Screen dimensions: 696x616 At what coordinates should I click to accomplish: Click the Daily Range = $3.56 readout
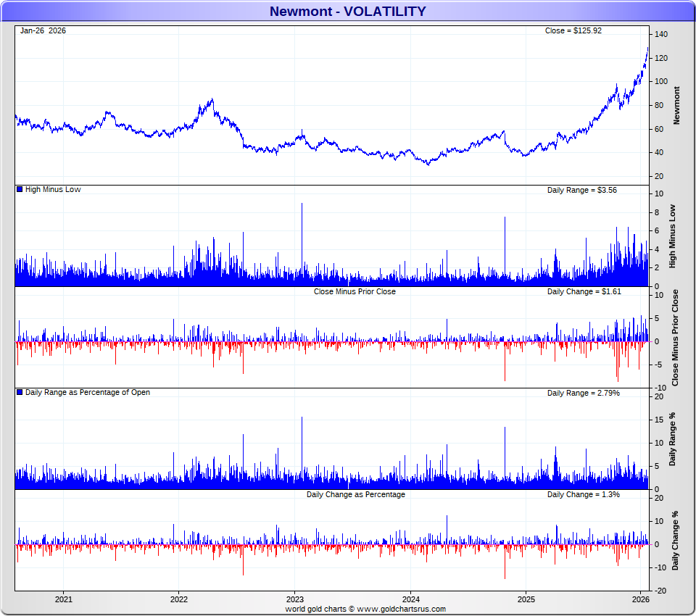(581, 190)
